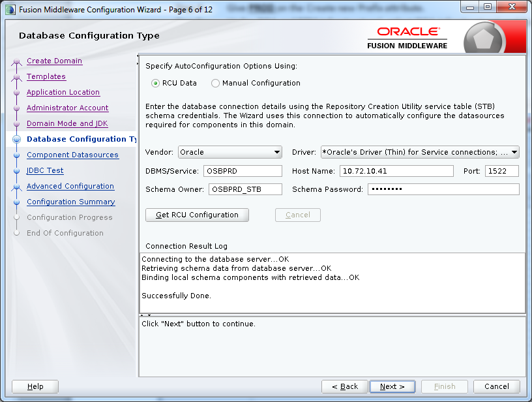The width and height of the screenshot is (532, 402).
Task: Open the JDBC Test step link
Action: tap(45, 170)
